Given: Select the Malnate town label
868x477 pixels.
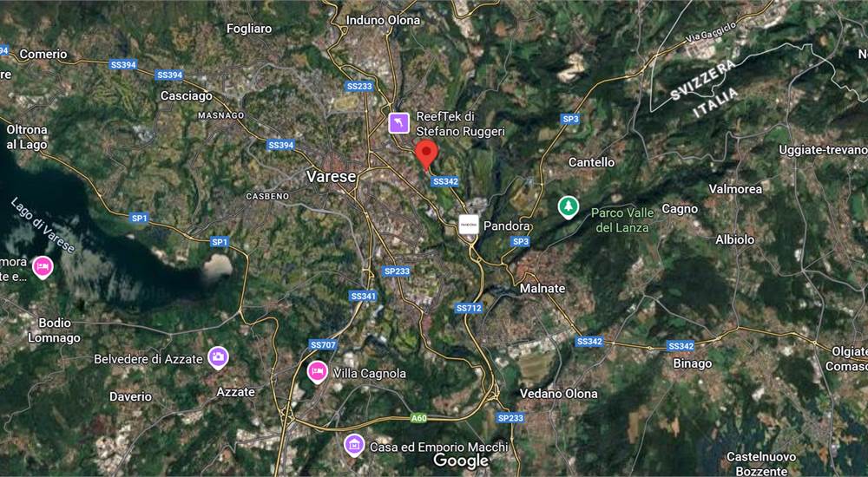Looking at the screenshot, I should 542,288.
